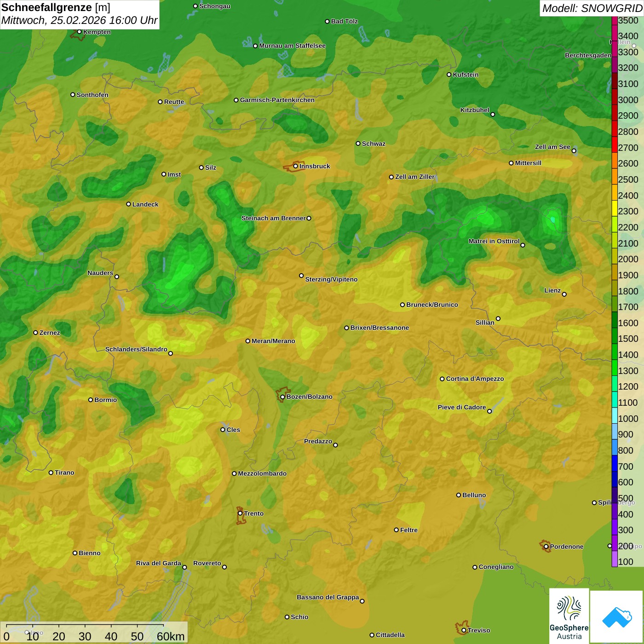Click the Meran/Merano label
644x644 pixels.
point(273,341)
